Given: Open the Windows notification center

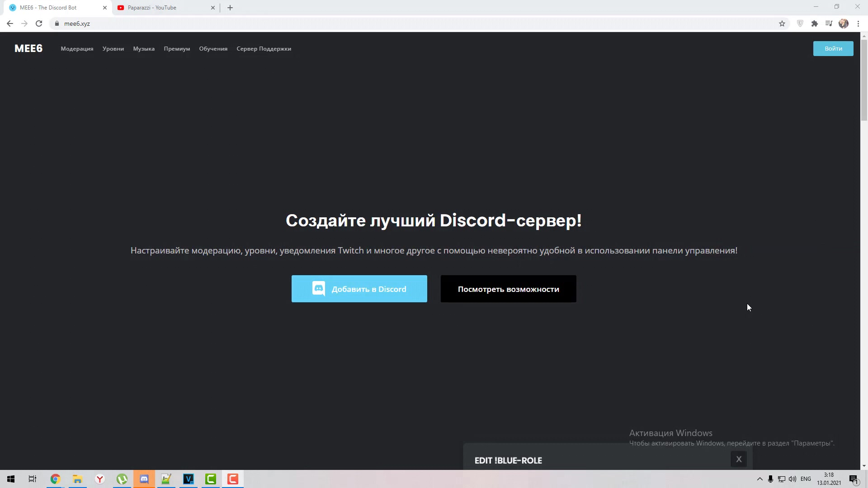Looking at the screenshot, I should [854, 479].
